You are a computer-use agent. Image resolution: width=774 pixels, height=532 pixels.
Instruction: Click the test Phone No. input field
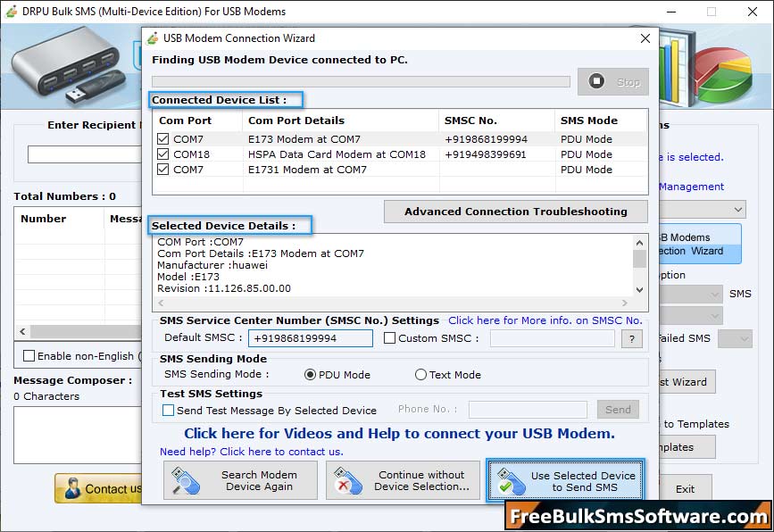click(528, 409)
